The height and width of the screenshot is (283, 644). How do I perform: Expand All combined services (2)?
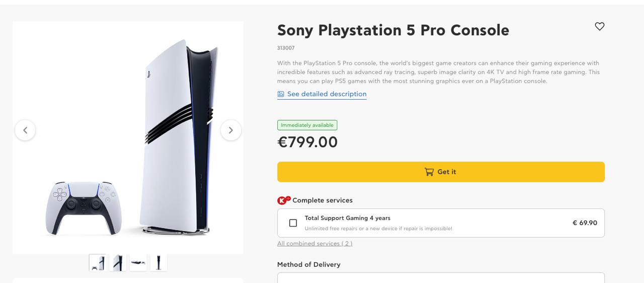(314, 244)
